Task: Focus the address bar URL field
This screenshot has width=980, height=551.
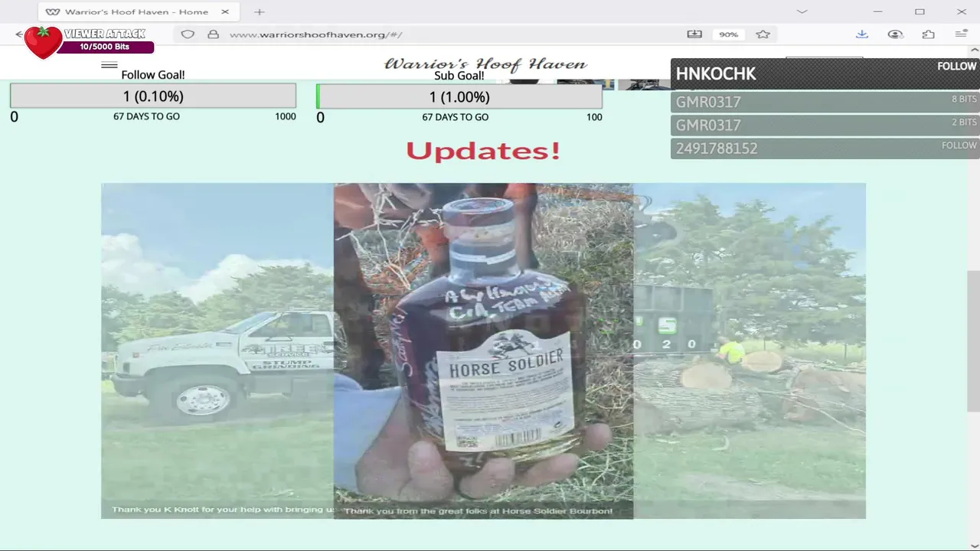Action: tap(452, 34)
